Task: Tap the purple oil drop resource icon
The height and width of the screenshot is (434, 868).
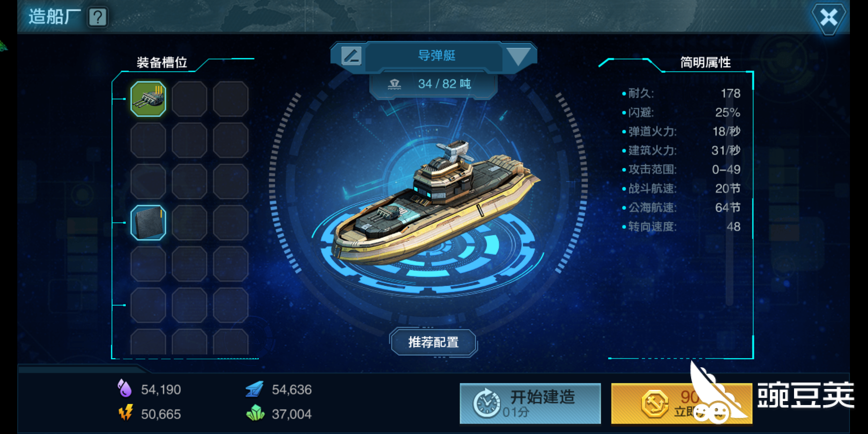Action: click(125, 389)
